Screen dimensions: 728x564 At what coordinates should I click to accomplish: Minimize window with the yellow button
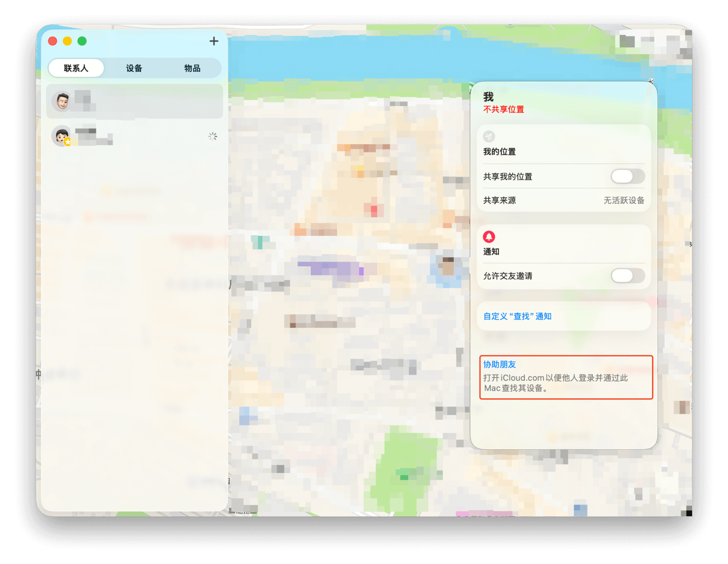coord(67,41)
